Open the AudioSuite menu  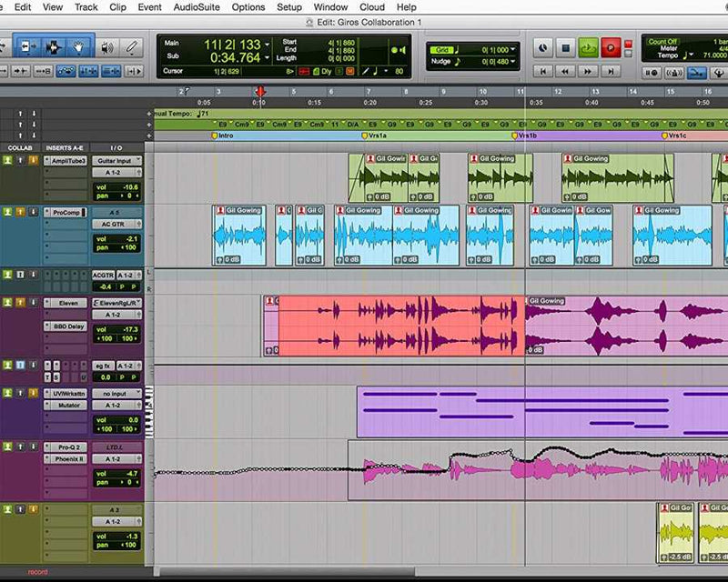(x=197, y=7)
